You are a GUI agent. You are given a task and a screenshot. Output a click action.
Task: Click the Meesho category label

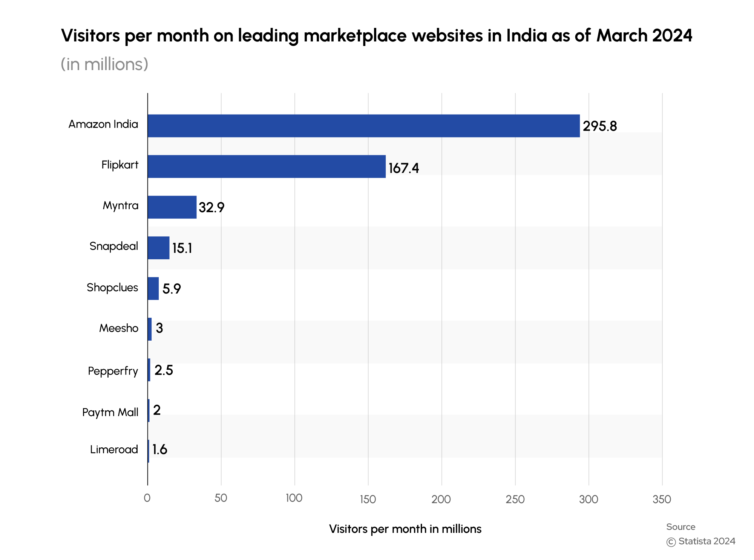pyautogui.click(x=119, y=328)
